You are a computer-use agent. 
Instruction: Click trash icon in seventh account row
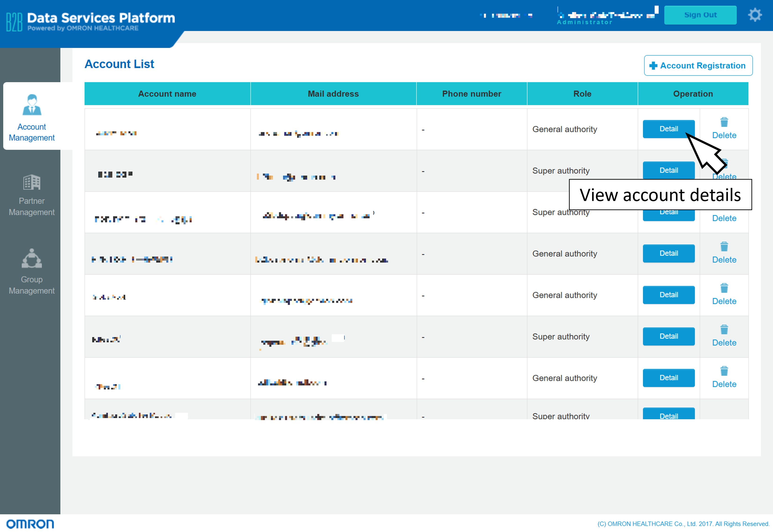click(724, 371)
